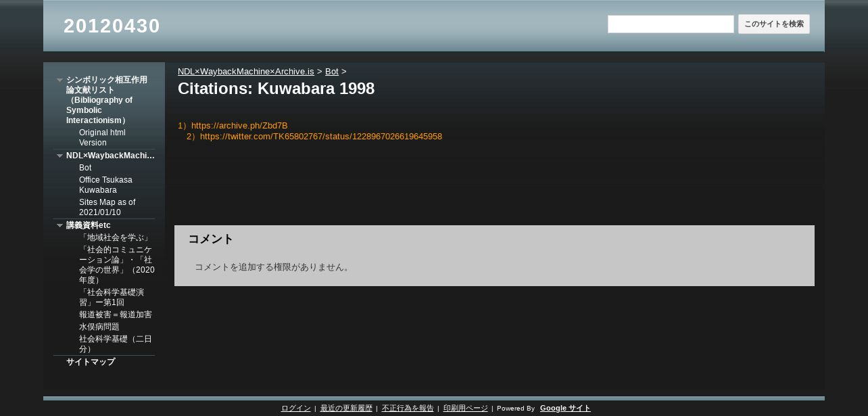Click コメントを追加する権限がありません text
The image size is (868, 416).
273,267
